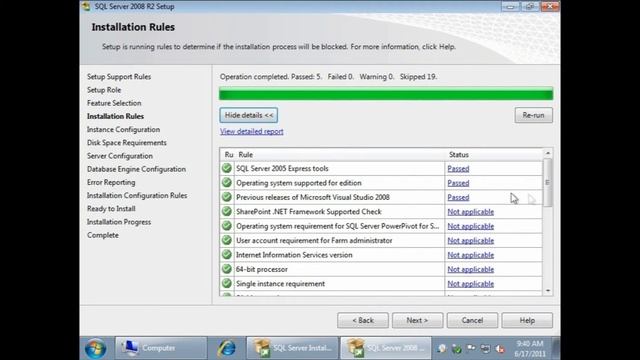Screen dimensions: 640x360
Task: Switch to Computer window in taskbar
Action: tap(161, 348)
